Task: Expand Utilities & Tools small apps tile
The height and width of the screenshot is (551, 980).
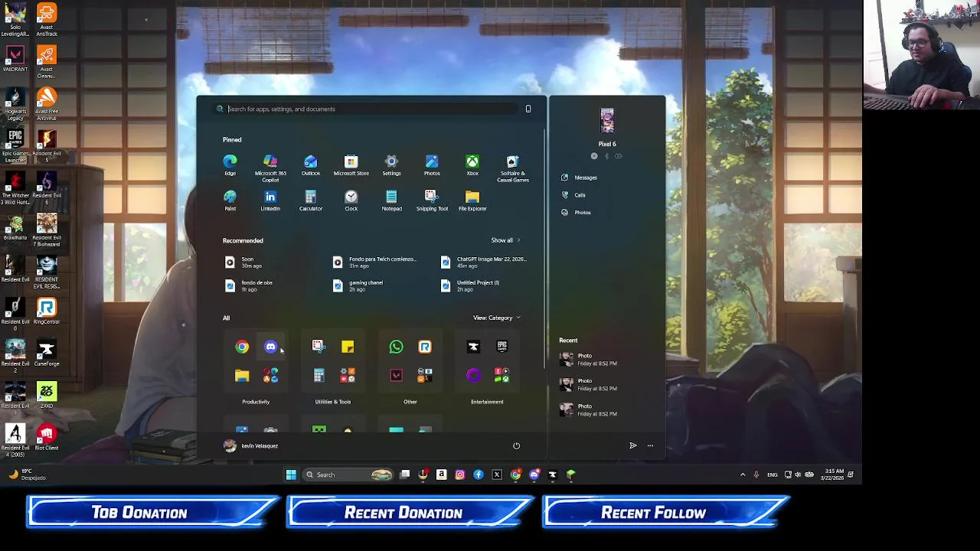Action: (348, 376)
